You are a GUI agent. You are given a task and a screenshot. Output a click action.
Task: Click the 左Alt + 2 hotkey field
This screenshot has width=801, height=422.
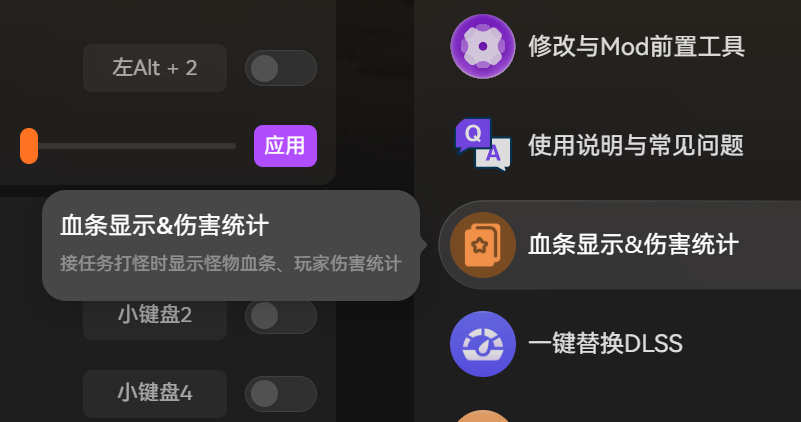tap(155, 68)
